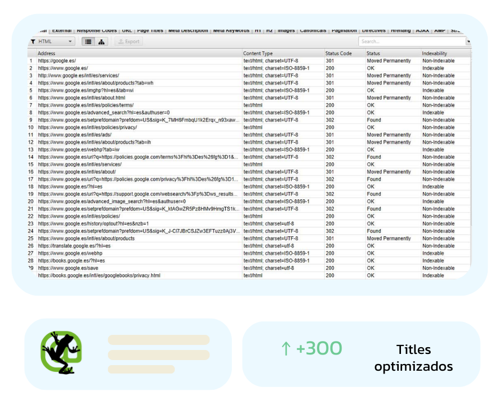
Task: Select the googlebooks/privacy.html address row
Action: tap(99, 276)
